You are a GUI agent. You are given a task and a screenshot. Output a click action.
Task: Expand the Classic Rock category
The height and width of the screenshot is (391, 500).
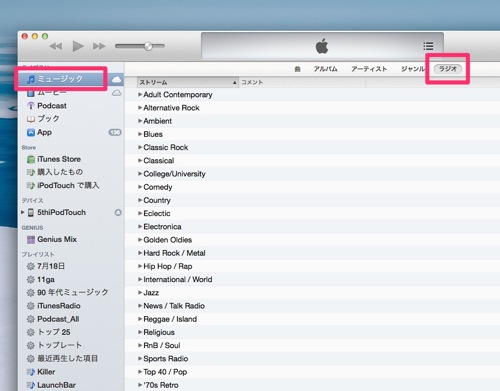point(140,147)
